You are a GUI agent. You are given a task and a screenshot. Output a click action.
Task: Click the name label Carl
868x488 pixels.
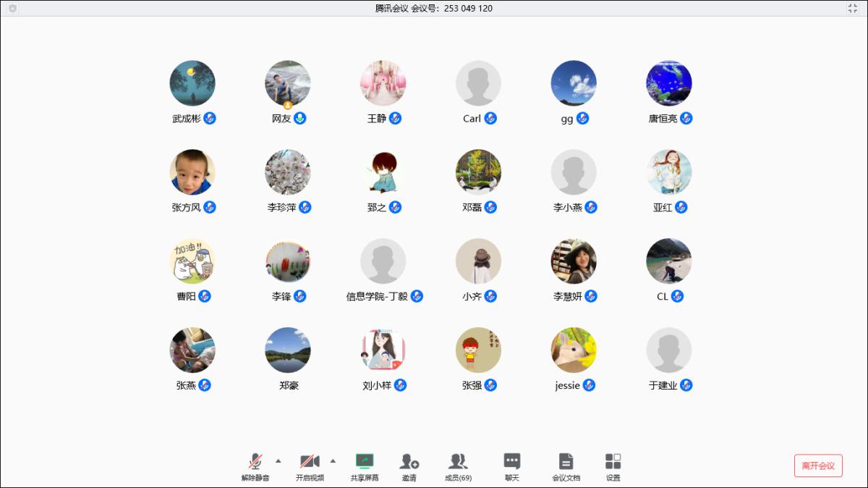472,119
